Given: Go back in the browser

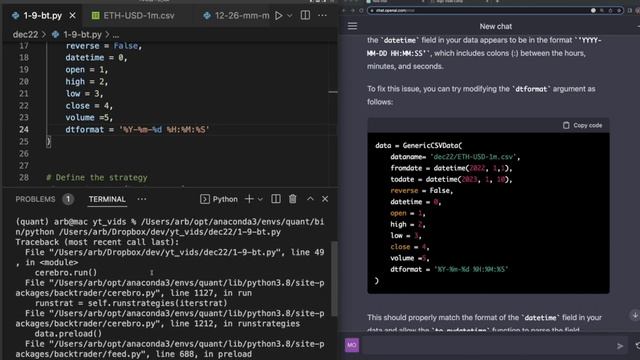Looking at the screenshot, I should tap(344, 10).
